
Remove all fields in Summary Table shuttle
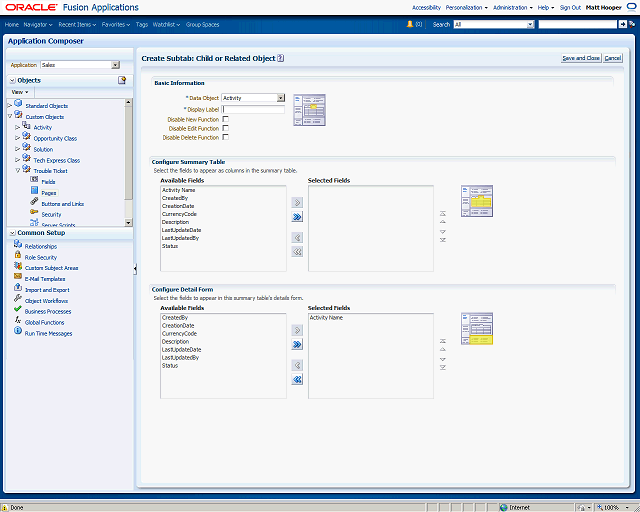(297, 252)
